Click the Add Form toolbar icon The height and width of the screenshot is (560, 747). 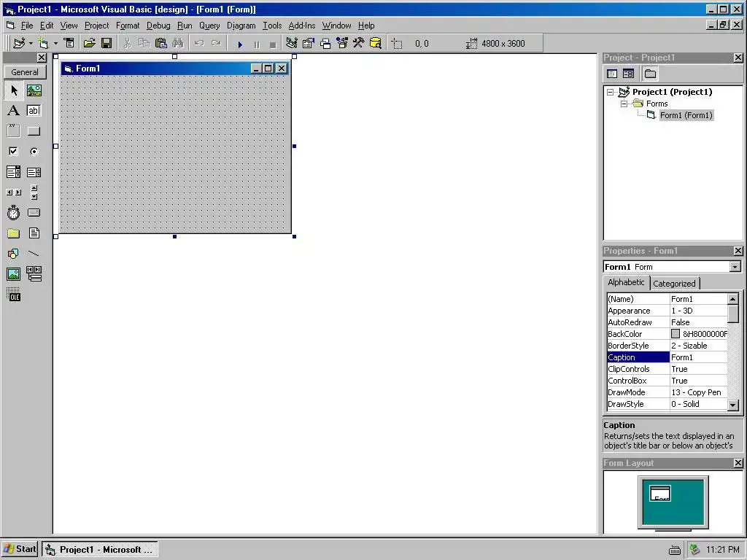click(43, 43)
